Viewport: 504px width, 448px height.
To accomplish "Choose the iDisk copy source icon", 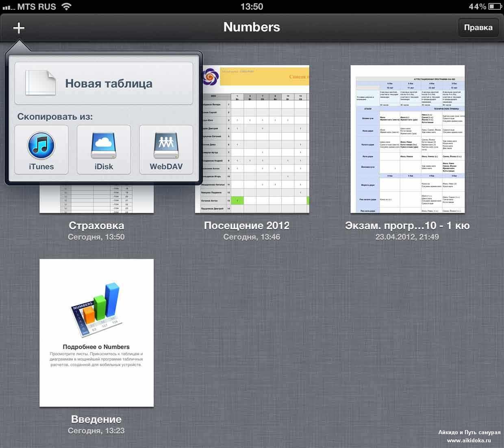I will [x=104, y=149].
